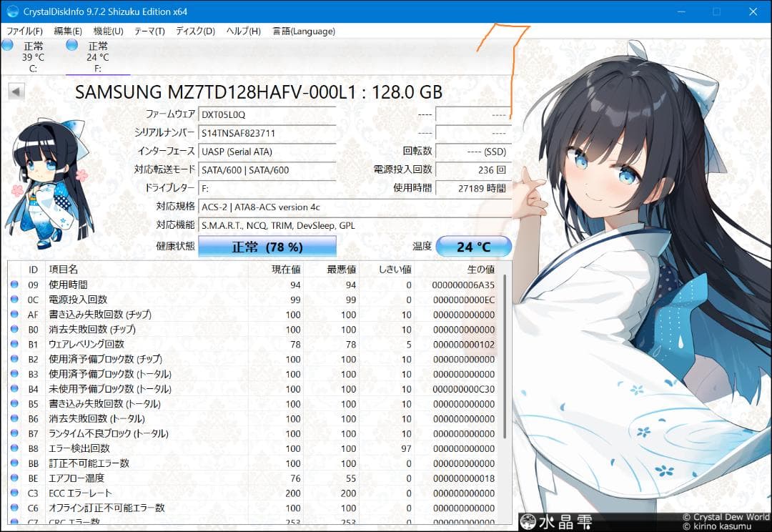Select the F: drive health status icon

coord(71,44)
